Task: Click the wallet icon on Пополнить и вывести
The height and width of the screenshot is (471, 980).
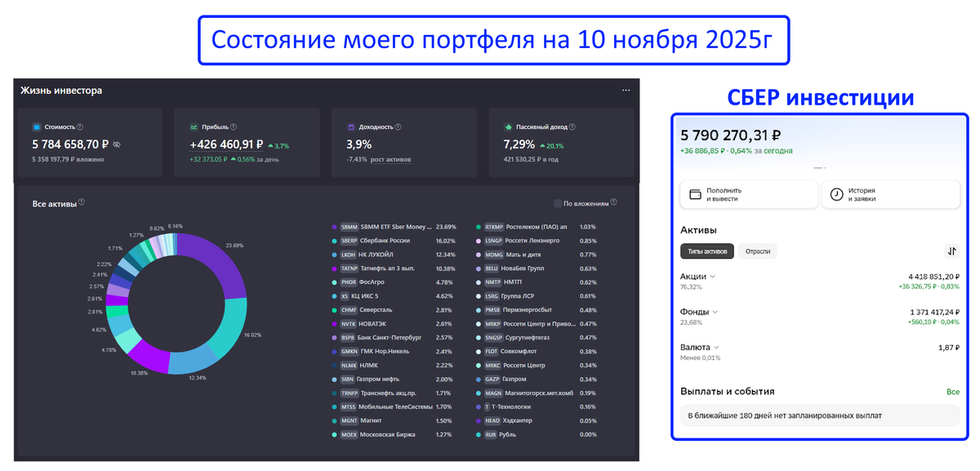Action: point(696,195)
